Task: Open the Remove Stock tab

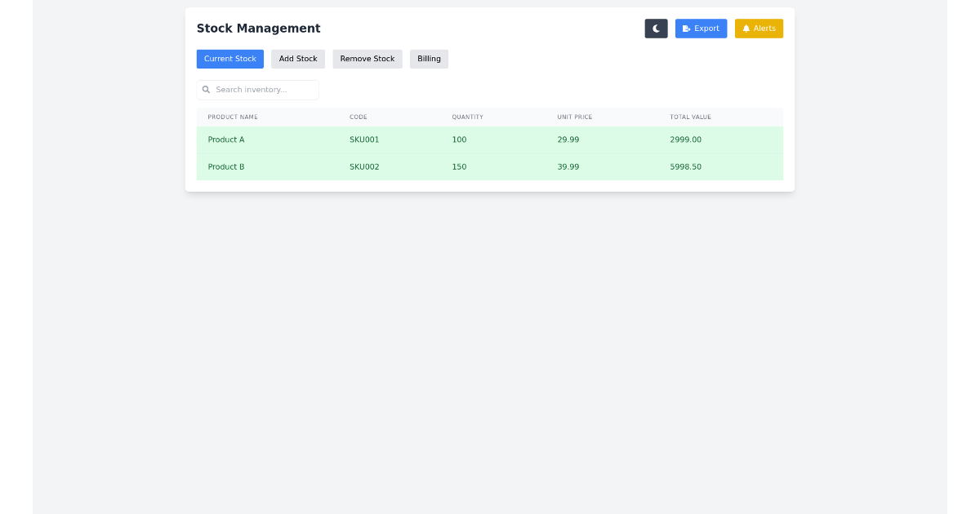Action: coord(367,59)
